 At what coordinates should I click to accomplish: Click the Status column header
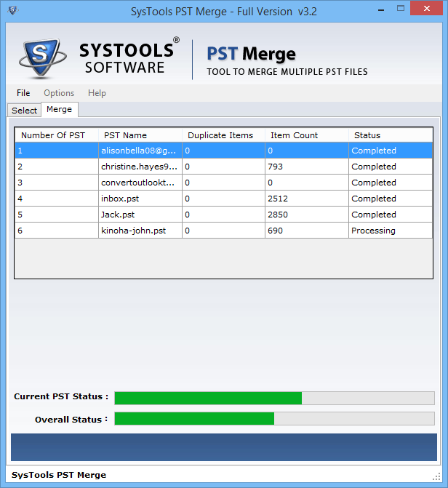click(x=391, y=135)
